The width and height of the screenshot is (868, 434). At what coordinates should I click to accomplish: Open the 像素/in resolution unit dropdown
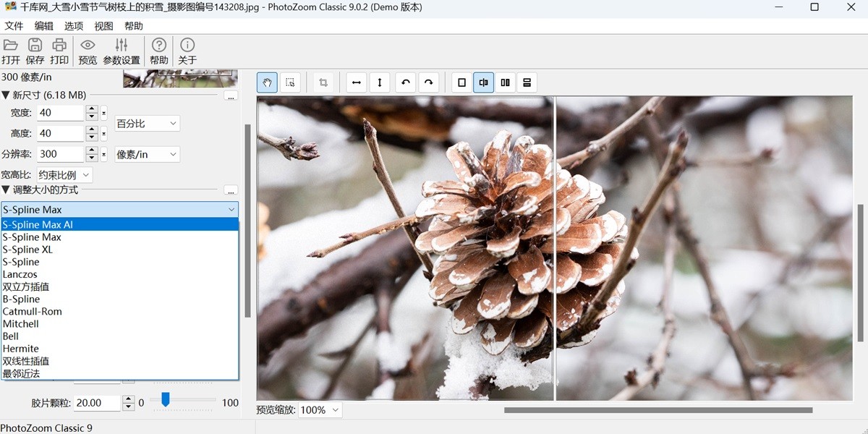(146, 154)
